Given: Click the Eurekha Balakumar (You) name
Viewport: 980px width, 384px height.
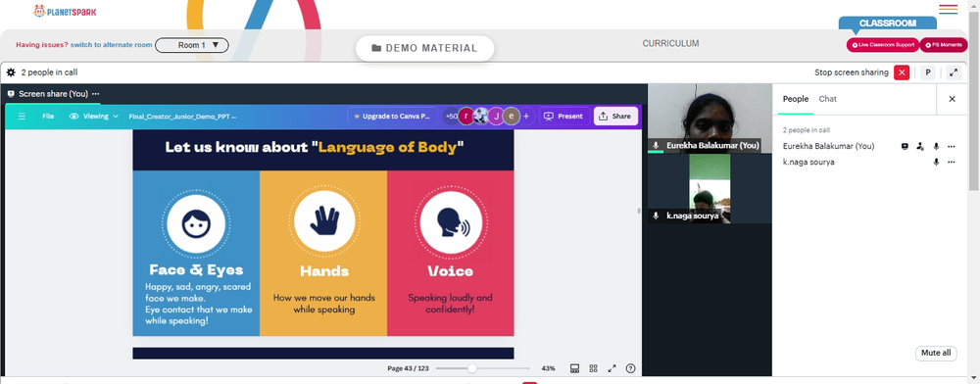Looking at the screenshot, I should [x=828, y=146].
